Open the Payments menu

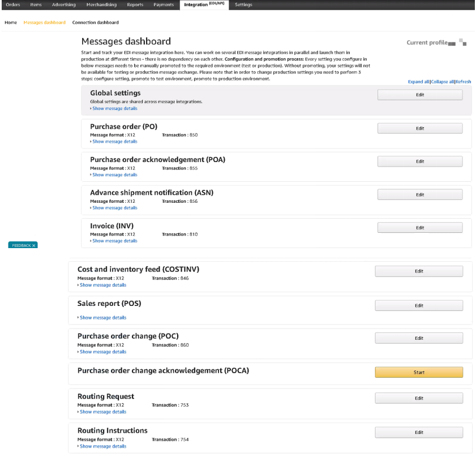pos(164,5)
